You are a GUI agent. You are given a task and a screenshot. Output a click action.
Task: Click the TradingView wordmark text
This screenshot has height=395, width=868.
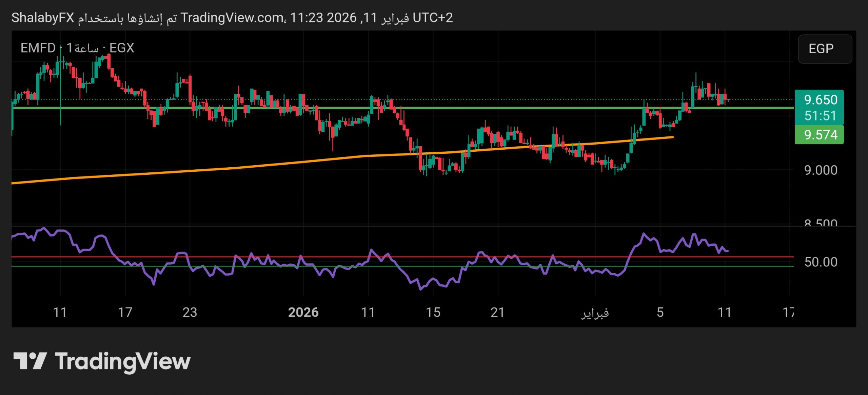(123, 361)
